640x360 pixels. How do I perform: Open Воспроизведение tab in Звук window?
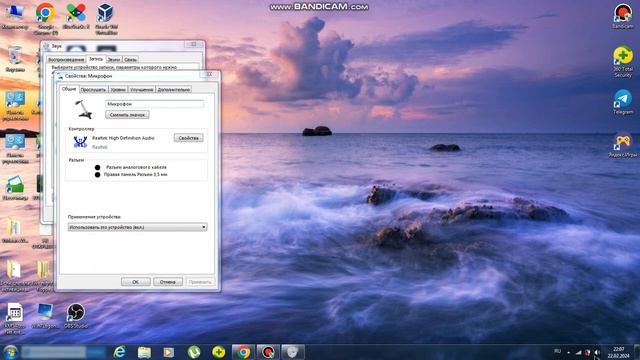tap(66, 60)
